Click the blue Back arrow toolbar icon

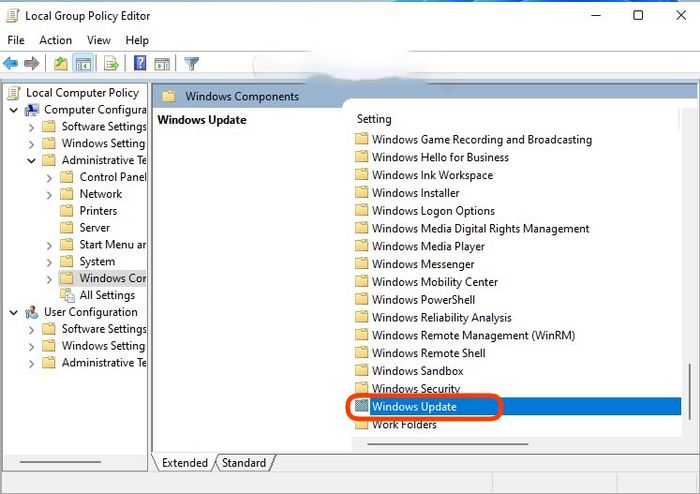click(x=10, y=63)
